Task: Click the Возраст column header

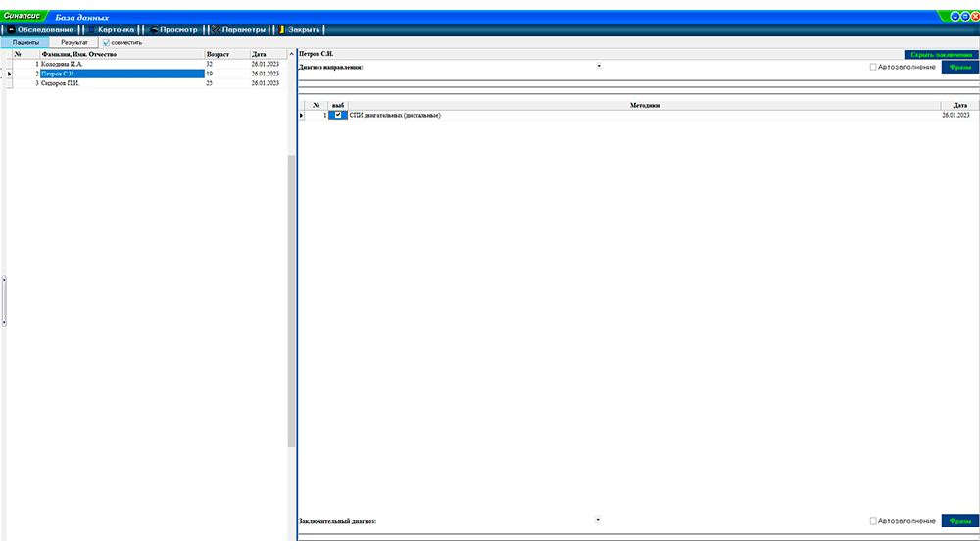Action: coord(227,54)
